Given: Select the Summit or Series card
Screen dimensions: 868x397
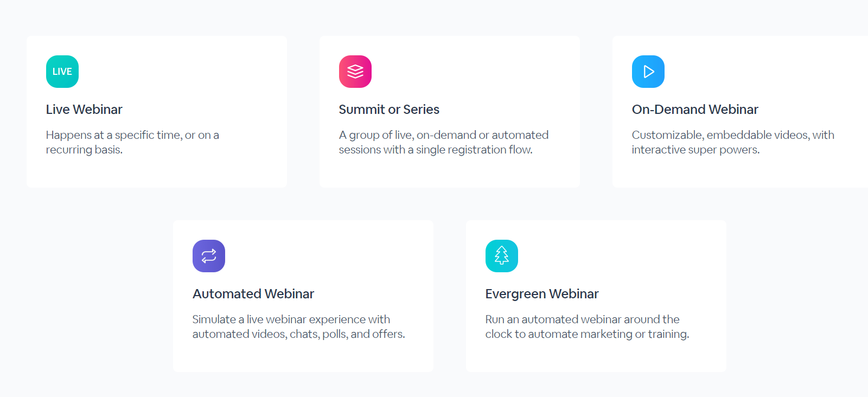Looking at the screenshot, I should 450,112.
